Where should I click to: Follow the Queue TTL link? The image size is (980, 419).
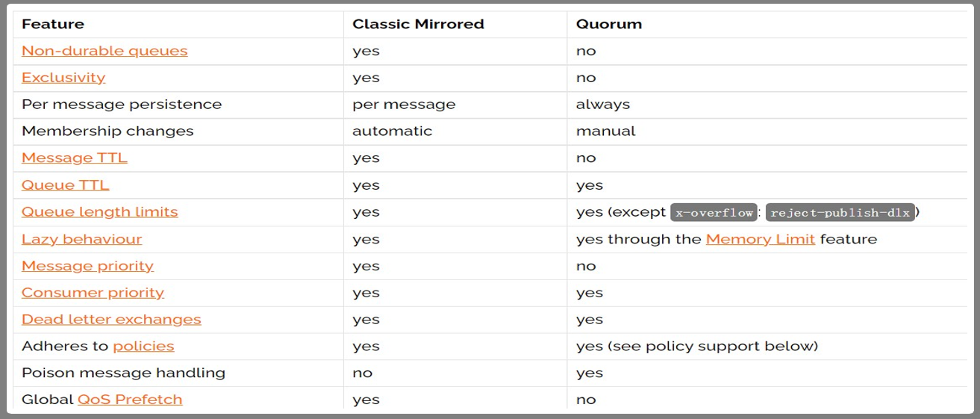point(66,185)
